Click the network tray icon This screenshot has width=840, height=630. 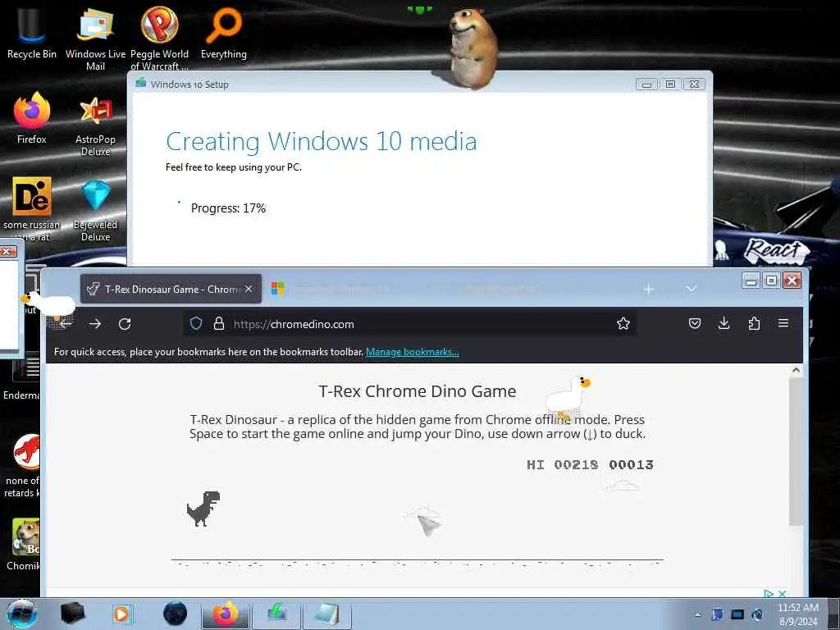(737, 614)
